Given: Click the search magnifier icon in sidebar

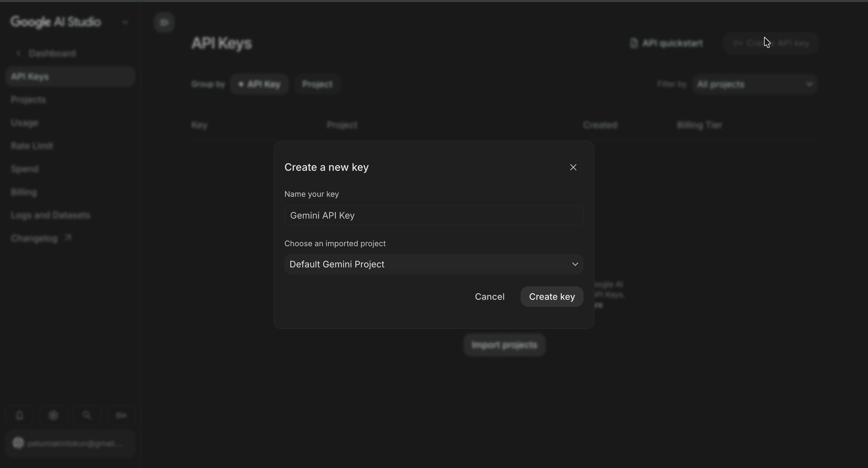Looking at the screenshot, I should point(87,415).
